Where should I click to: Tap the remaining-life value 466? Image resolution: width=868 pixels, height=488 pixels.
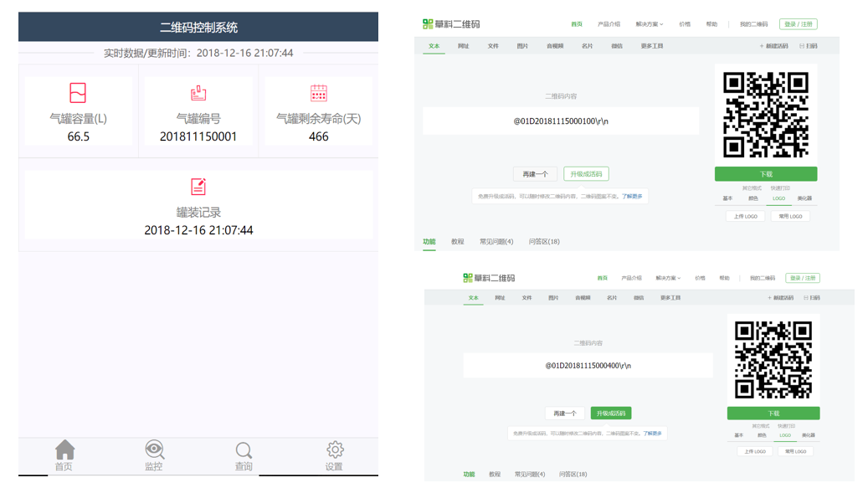(318, 136)
